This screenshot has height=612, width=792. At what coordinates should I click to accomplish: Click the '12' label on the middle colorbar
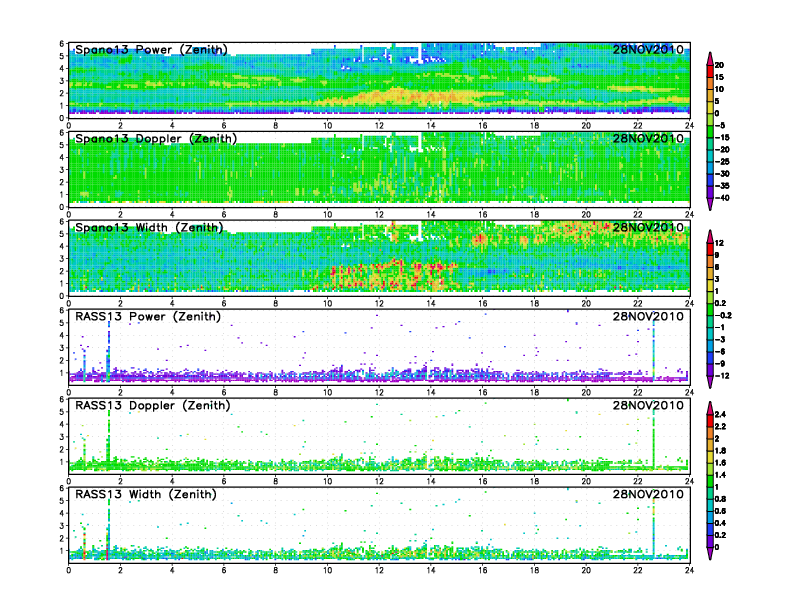pos(719,243)
